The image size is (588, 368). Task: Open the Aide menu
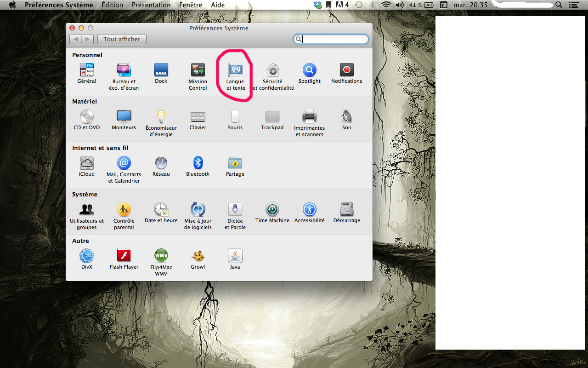218,5
